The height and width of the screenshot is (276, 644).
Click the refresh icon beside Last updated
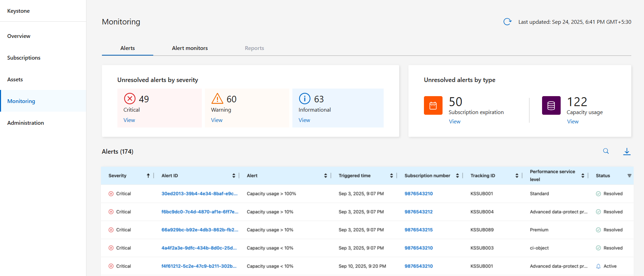tap(507, 22)
